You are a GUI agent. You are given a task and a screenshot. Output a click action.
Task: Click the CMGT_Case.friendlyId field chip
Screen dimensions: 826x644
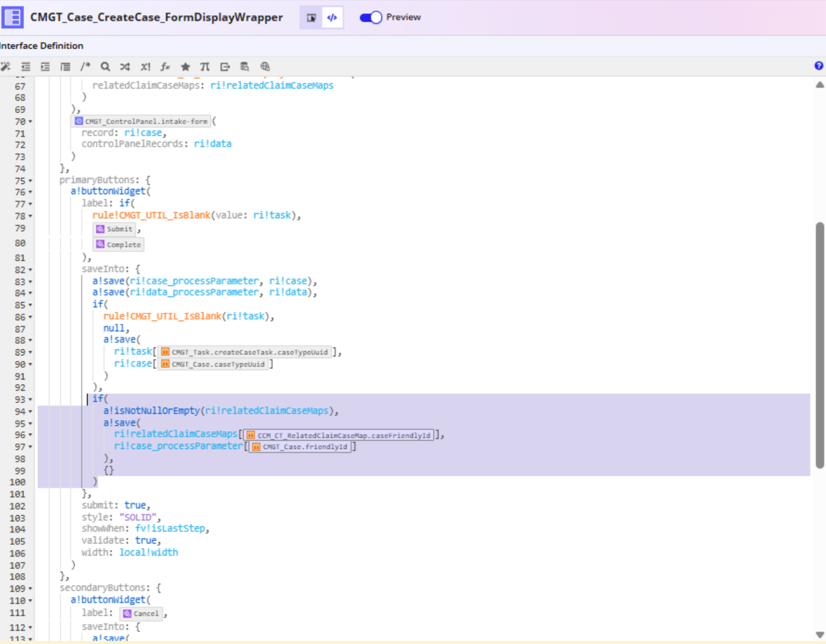coord(300,447)
